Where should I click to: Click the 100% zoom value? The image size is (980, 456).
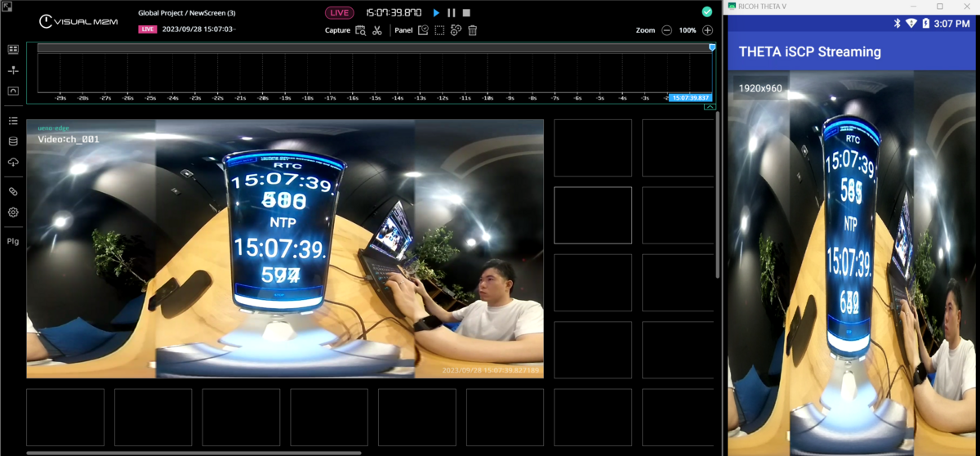(688, 30)
